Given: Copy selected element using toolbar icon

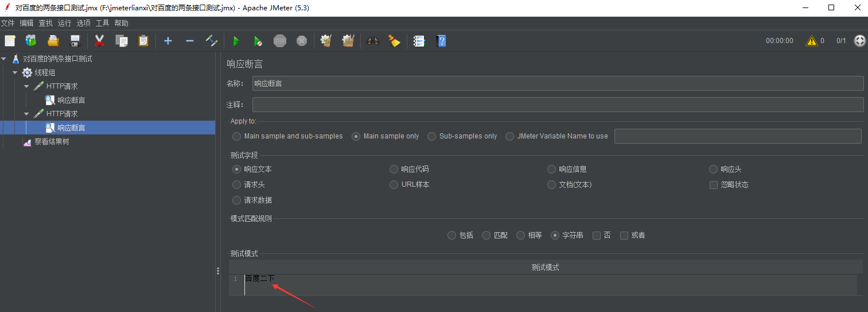Looking at the screenshot, I should click(121, 41).
